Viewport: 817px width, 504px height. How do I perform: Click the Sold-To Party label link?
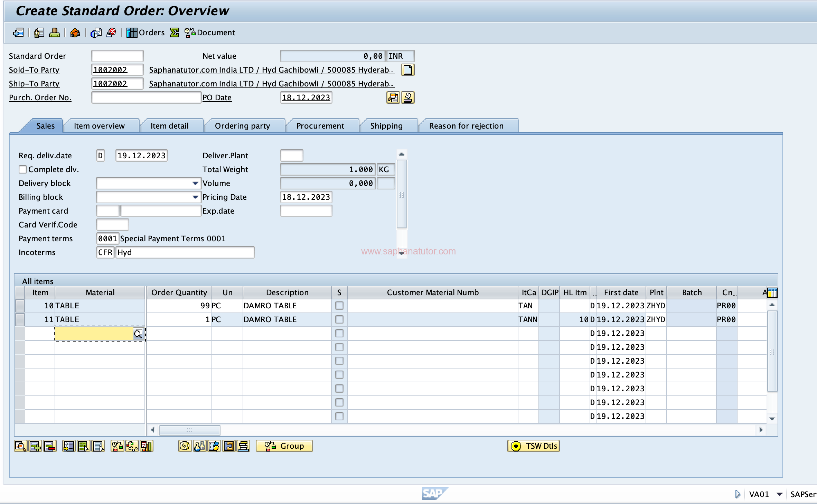[x=34, y=70]
